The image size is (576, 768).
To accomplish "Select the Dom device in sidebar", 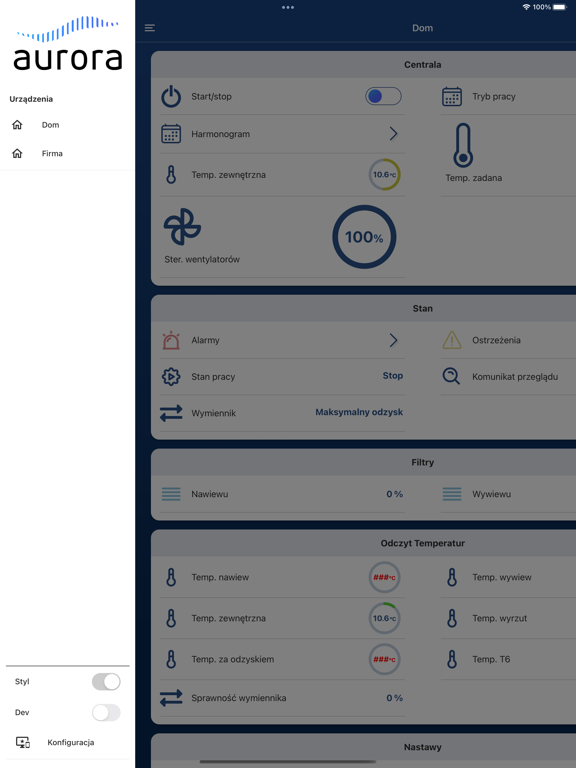I will [x=68, y=125].
